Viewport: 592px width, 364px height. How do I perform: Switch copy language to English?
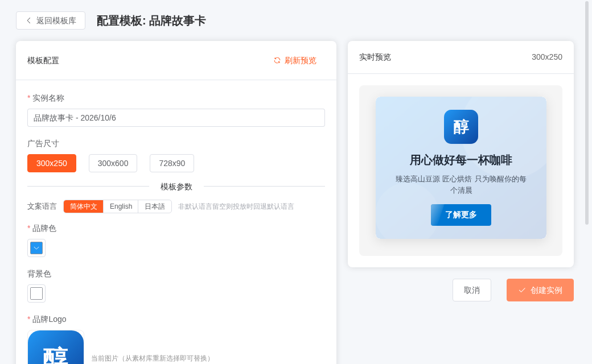(x=121, y=206)
